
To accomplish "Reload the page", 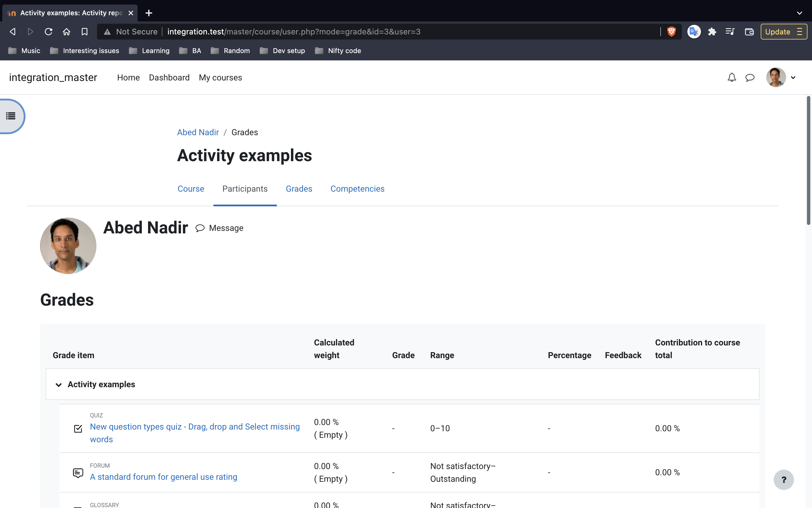I will click(x=48, y=32).
